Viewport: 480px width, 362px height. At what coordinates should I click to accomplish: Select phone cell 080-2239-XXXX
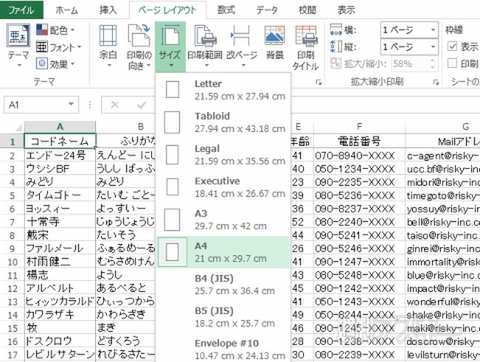coord(359,355)
